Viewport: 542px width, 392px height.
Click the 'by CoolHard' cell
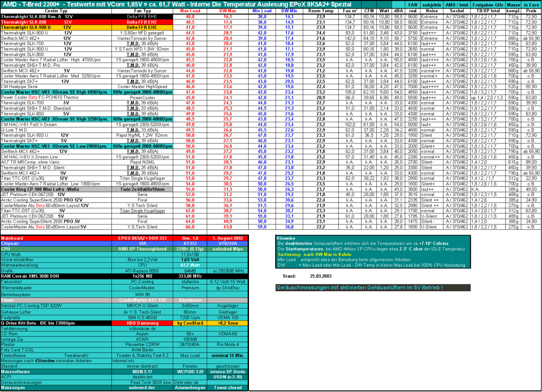[x=190, y=323]
